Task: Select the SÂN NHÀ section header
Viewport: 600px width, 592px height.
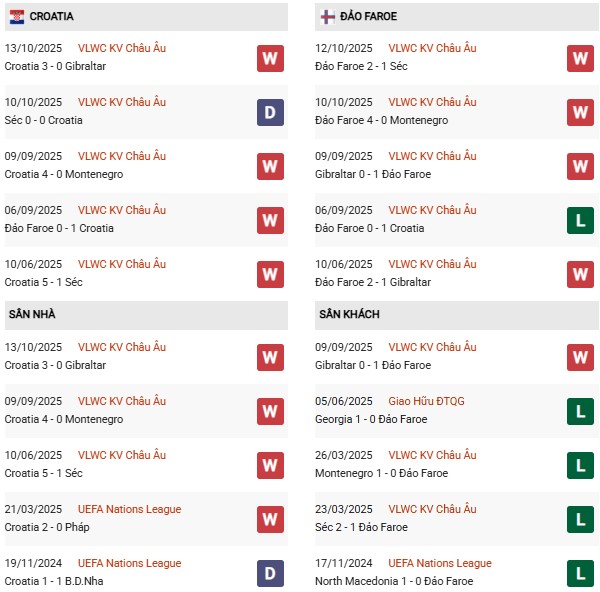Action: click(x=30, y=314)
